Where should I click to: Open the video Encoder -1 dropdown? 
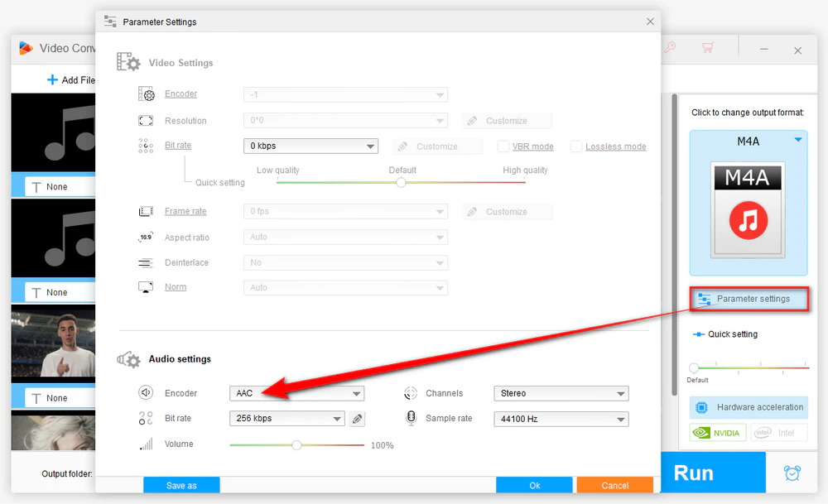pos(345,94)
